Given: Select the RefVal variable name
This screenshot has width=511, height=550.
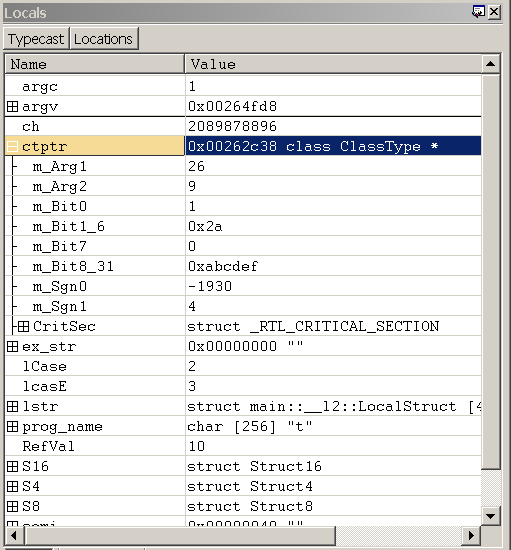Looking at the screenshot, I should coord(48,447).
